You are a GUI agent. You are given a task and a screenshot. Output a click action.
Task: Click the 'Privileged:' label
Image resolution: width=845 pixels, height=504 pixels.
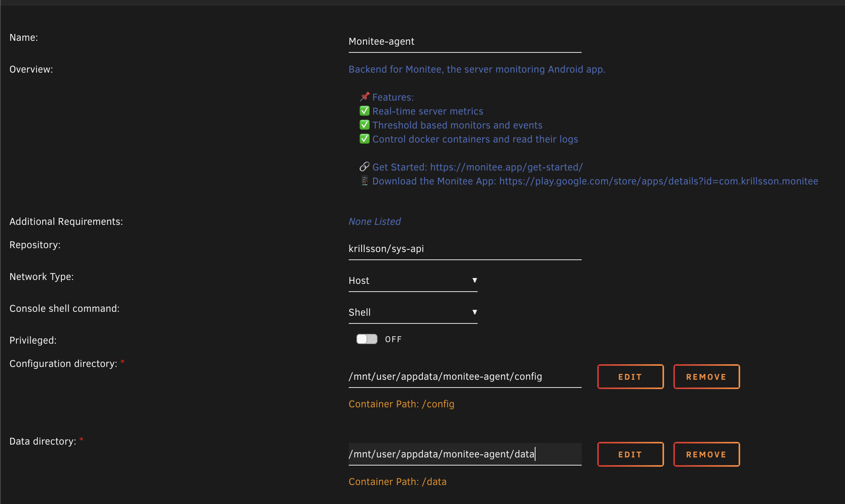(x=33, y=341)
